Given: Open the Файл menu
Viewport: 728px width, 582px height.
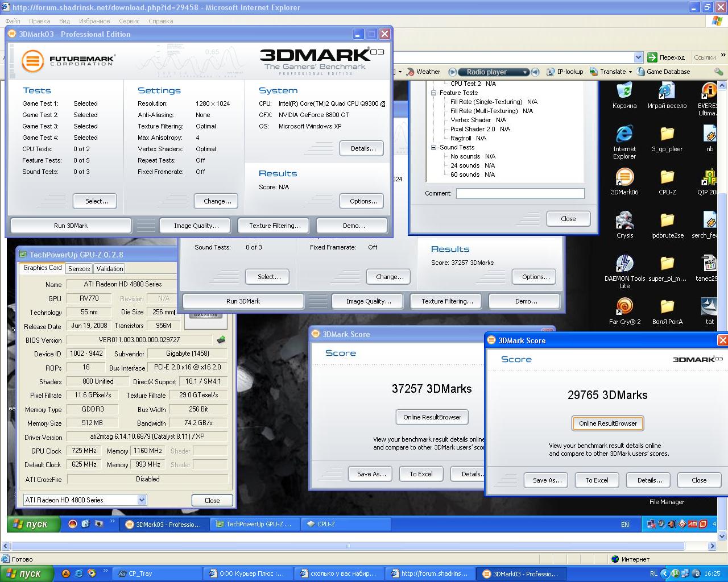Looking at the screenshot, I should (13, 21).
